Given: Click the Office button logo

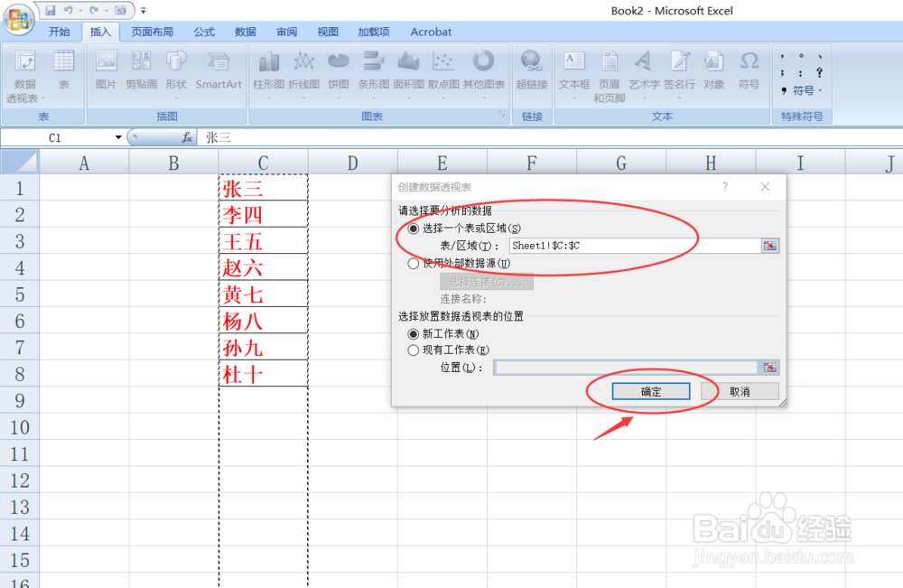Looking at the screenshot, I should [x=18, y=19].
